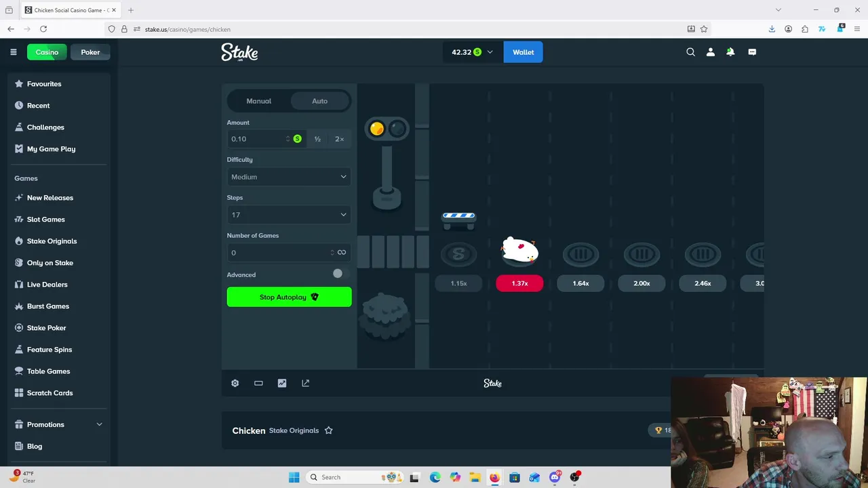
Task: Click the browser address bar URL
Action: pos(188,29)
